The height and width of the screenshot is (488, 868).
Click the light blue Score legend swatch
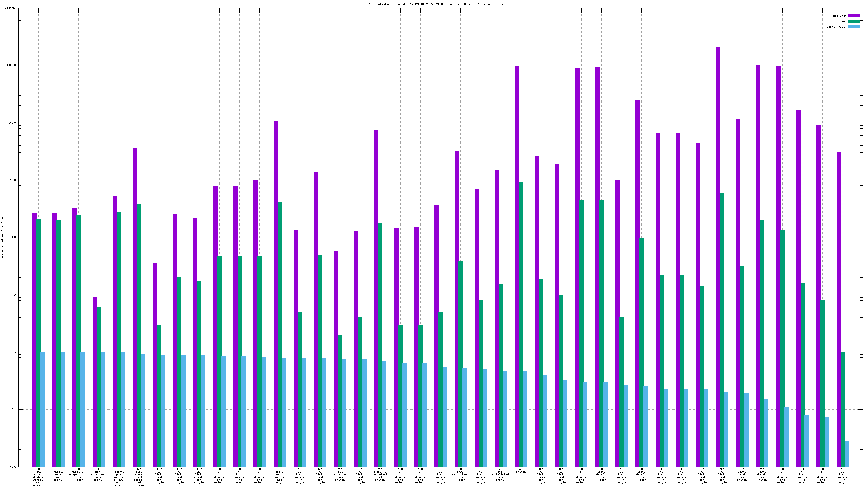coord(853,27)
